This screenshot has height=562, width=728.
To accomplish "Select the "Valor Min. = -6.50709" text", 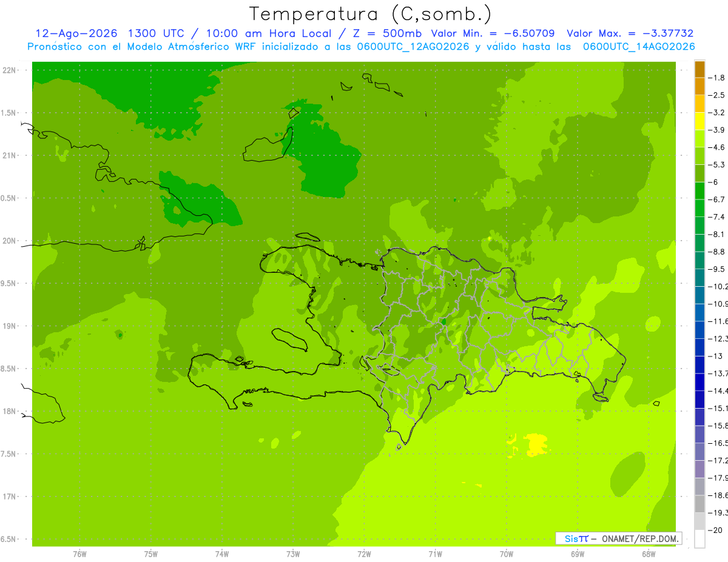I will pyautogui.click(x=493, y=33).
